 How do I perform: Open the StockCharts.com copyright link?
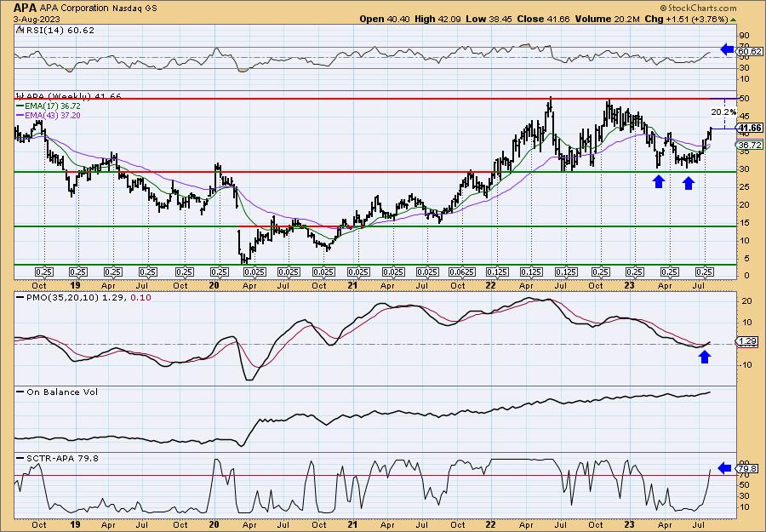click(x=698, y=8)
